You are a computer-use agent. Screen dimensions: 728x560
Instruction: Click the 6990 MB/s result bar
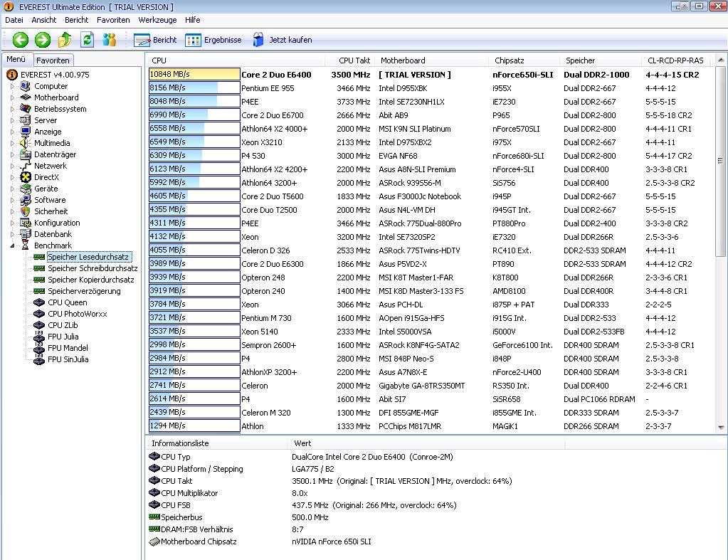coord(194,115)
